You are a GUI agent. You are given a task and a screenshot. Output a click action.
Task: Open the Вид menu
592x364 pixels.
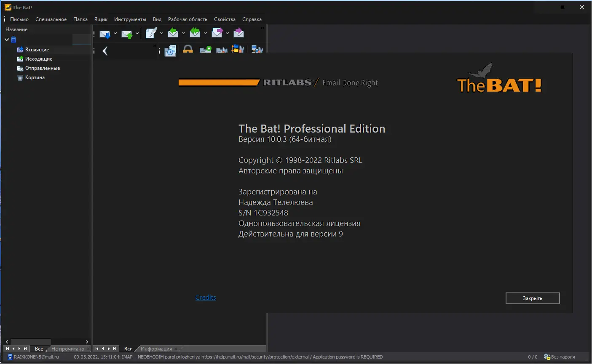point(157,19)
